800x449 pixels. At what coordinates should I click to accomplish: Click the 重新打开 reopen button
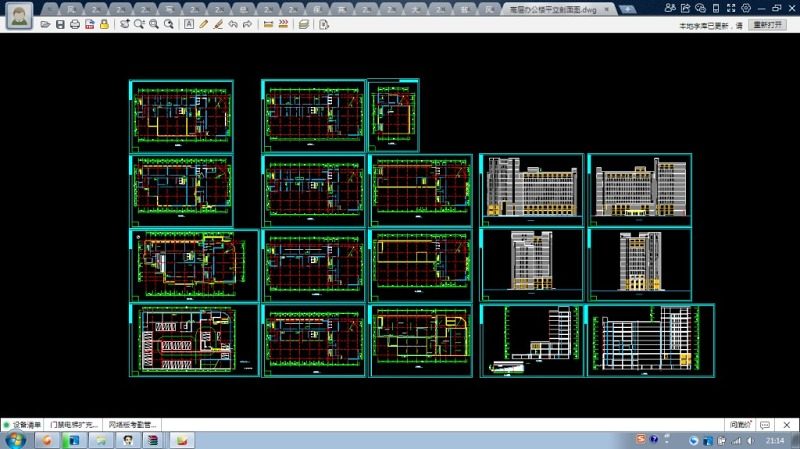click(x=769, y=24)
